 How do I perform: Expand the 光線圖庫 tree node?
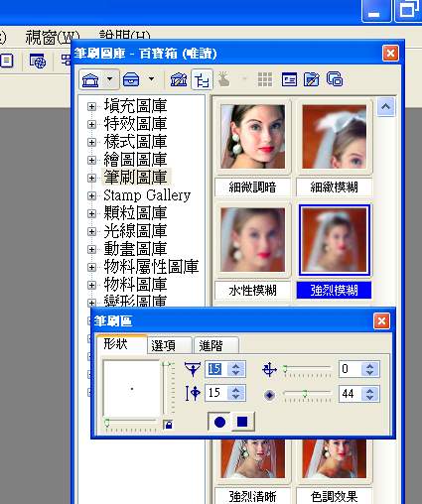point(91,231)
